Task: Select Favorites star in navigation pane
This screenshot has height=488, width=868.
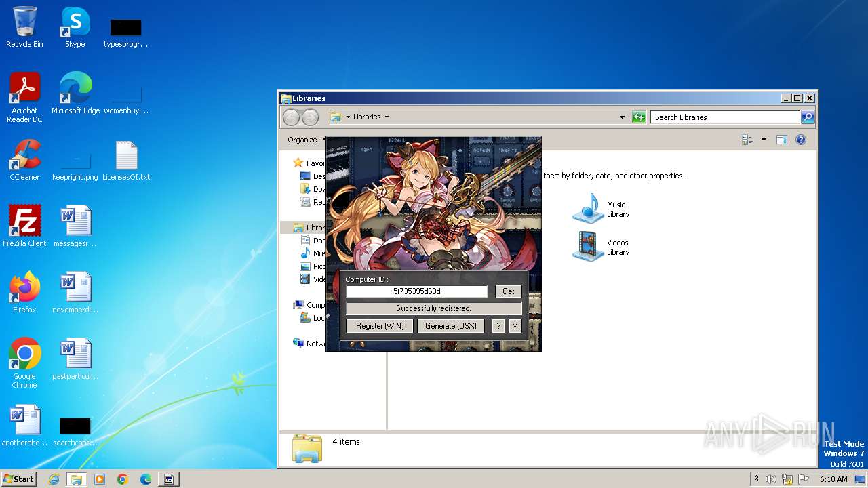Action: [x=298, y=163]
